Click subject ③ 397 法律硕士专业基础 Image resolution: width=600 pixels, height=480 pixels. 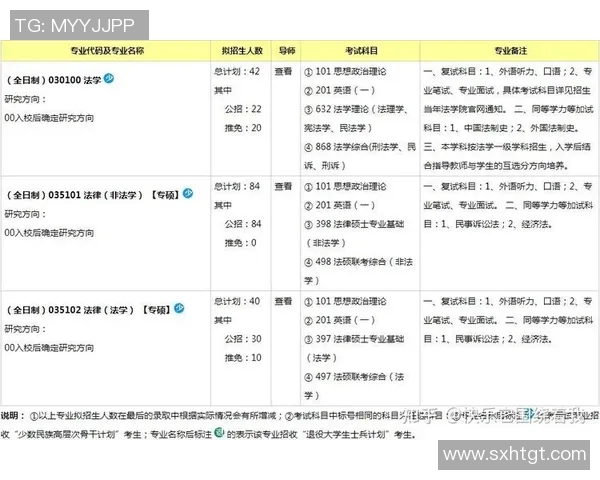tap(354, 348)
